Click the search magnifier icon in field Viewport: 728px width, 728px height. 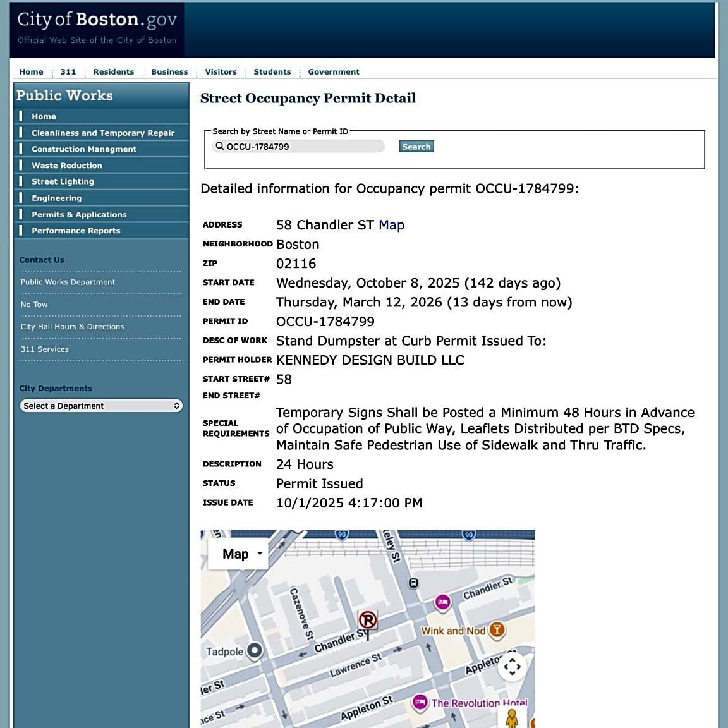coord(220,147)
